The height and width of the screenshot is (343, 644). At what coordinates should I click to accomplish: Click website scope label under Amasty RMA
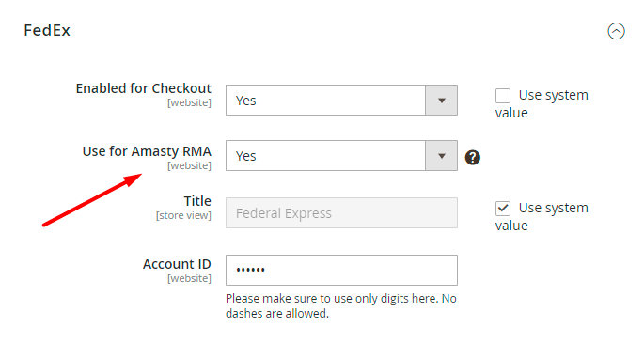tap(189, 165)
